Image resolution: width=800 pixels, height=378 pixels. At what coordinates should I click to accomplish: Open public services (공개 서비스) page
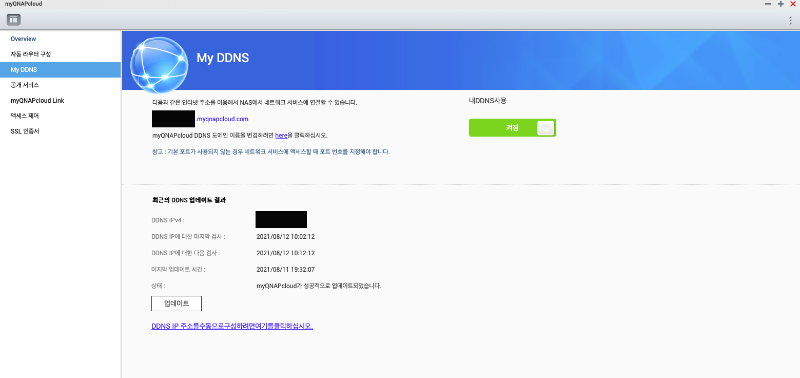(x=24, y=85)
